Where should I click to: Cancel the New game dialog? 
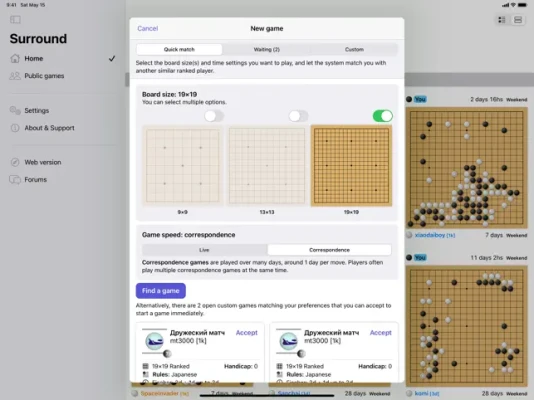point(147,28)
